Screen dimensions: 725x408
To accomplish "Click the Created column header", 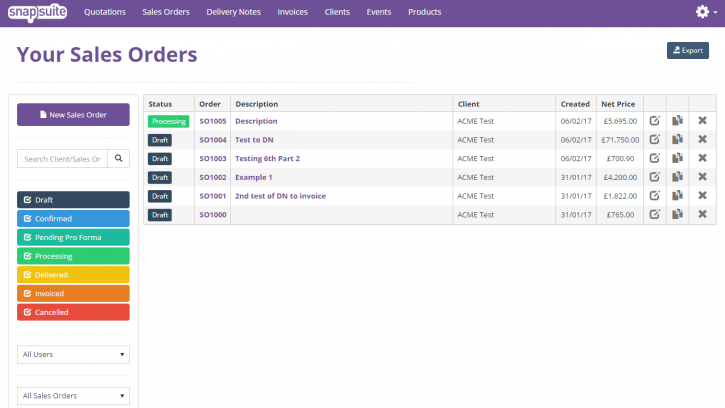I will pyautogui.click(x=575, y=104).
